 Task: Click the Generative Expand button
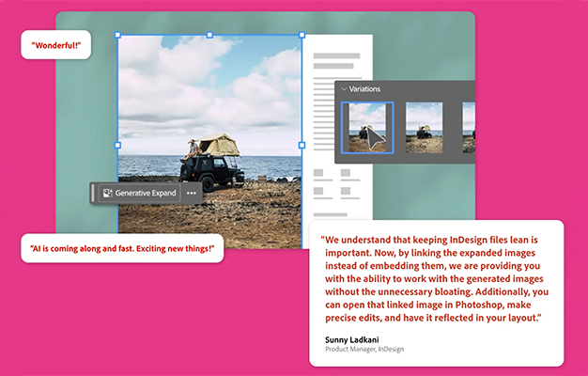140,193
